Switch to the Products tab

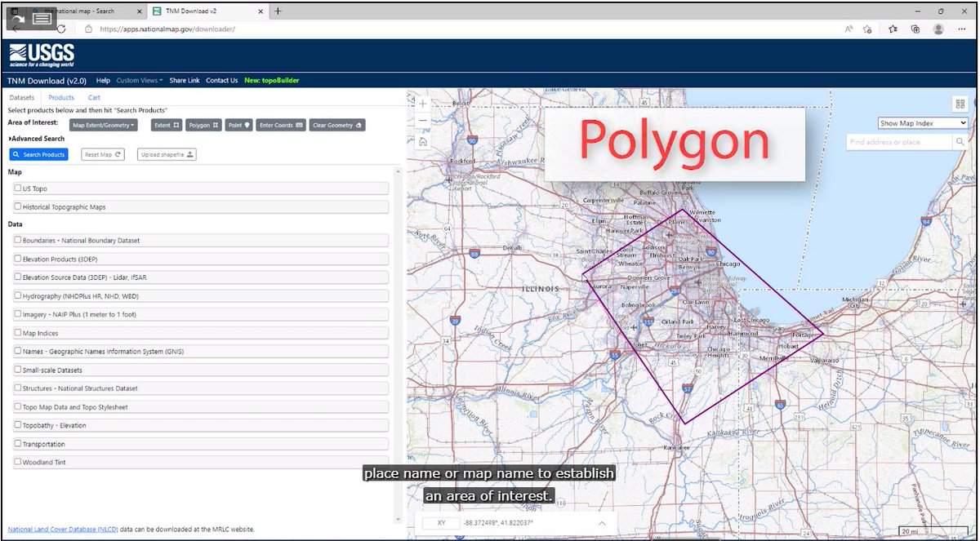pyautogui.click(x=61, y=98)
